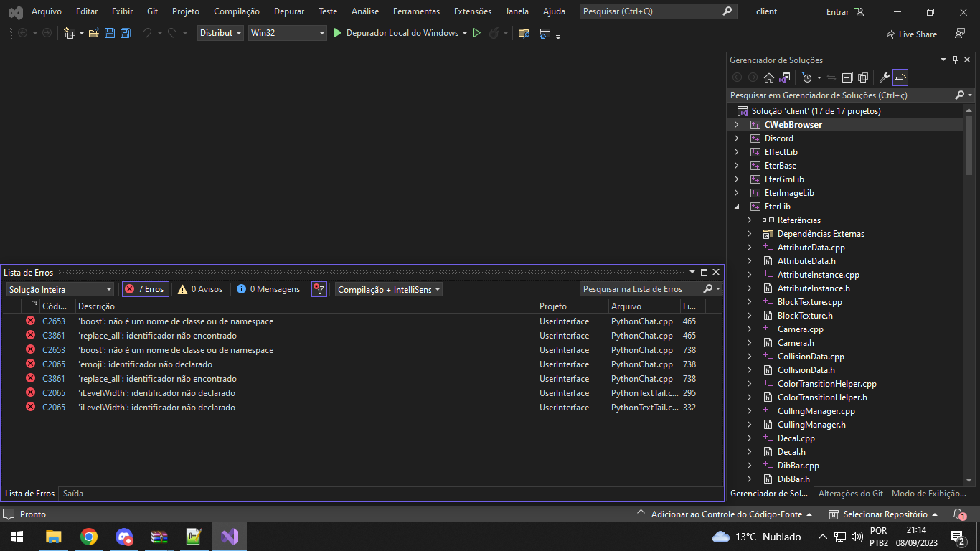Open the Depurar menu
Image resolution: width=980 pixels, height=551 pixels.
[x=288, y=11]
